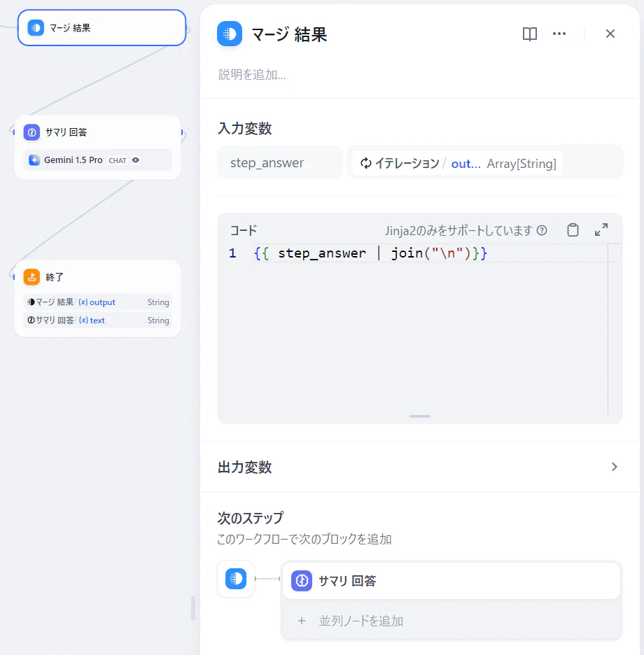Add a parallel node with 並列ノードを追加

coord(451,621)
